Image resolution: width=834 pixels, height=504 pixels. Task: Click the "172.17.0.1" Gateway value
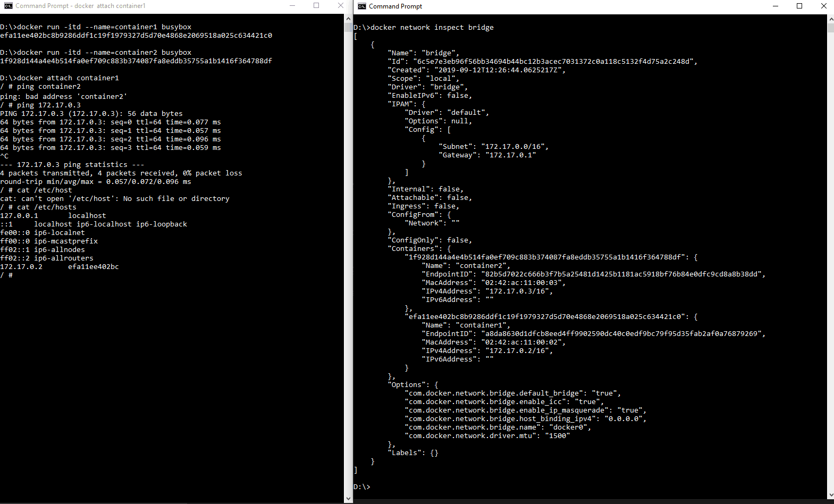click(x=510, y=155)
